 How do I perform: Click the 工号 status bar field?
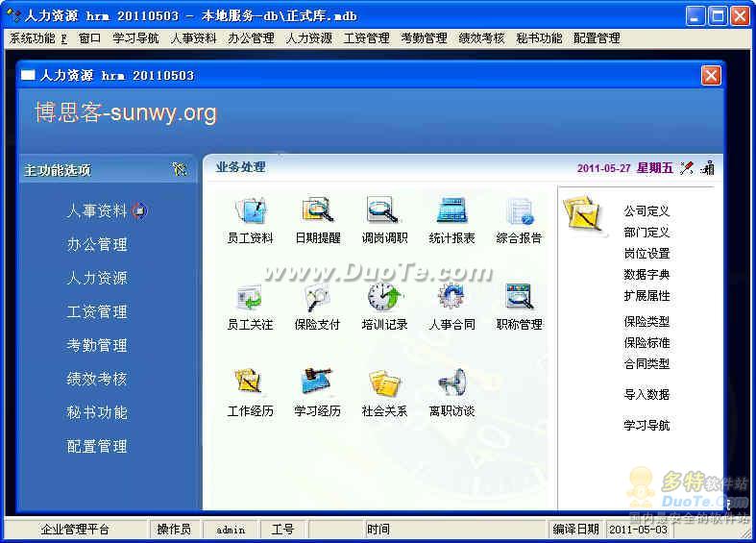coord(282,530)
